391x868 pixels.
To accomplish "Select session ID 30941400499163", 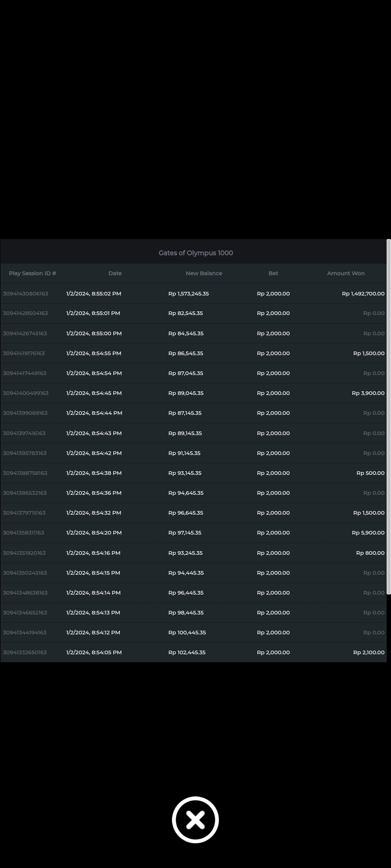I will [26, 393].
